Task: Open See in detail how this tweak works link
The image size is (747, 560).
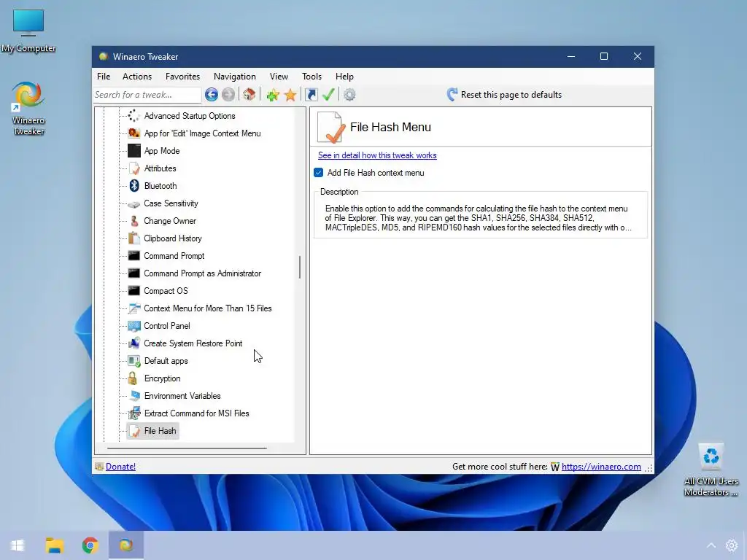Action: [x=377, y=155]
